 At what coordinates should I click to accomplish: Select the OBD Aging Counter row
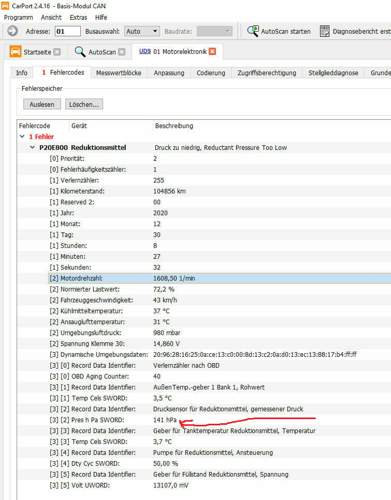(204, 376)
